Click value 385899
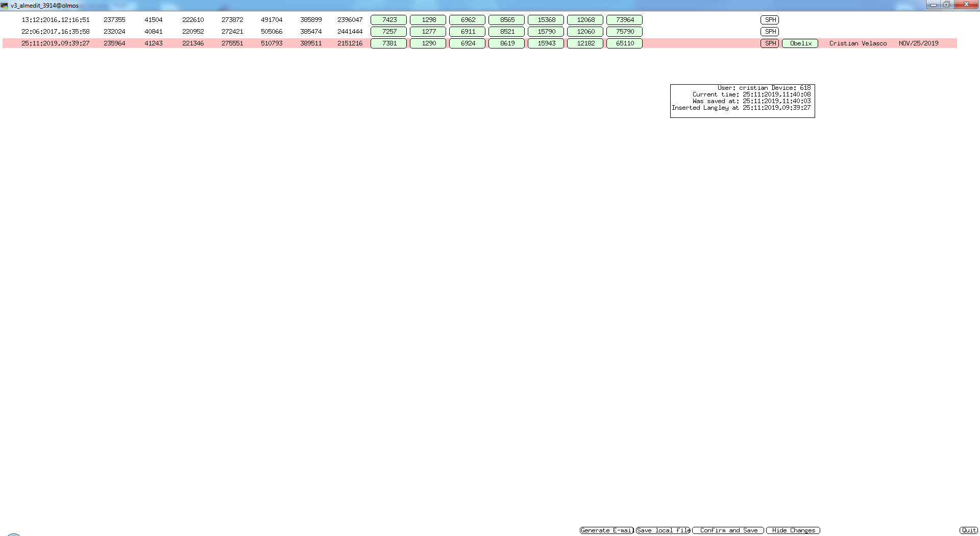Image resolution: width=980 pixels, height=536 pixels. 311,20
